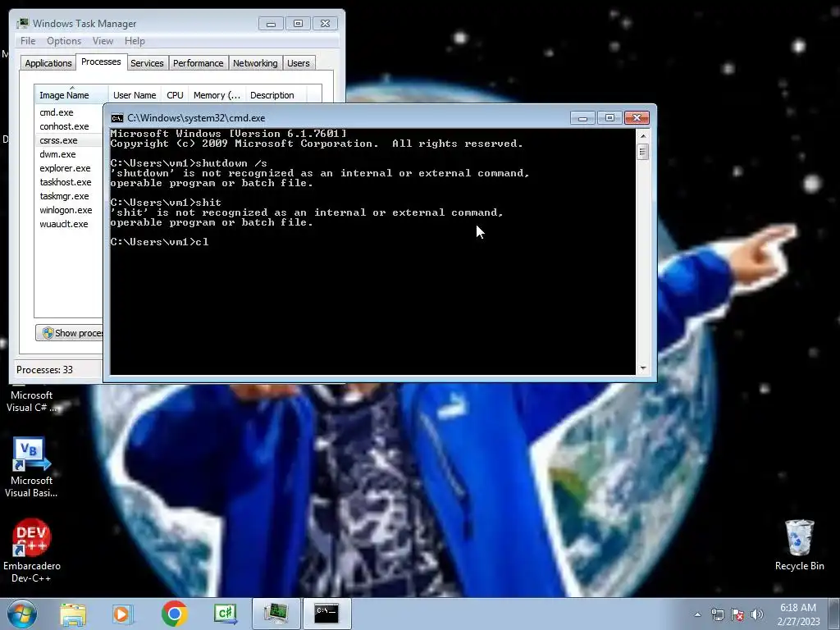Switch to Task Manager taskbar button
Image resolution: width=840 pixels, height=630 pixels.
[276, 614]
